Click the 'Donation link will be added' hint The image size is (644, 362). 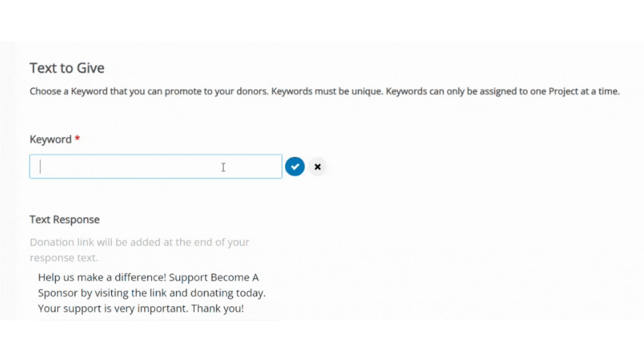[x=140, y=242]
